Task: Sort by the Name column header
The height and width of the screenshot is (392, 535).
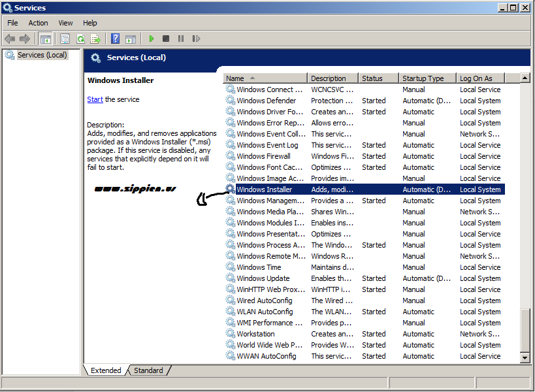Action: [265, 78]
